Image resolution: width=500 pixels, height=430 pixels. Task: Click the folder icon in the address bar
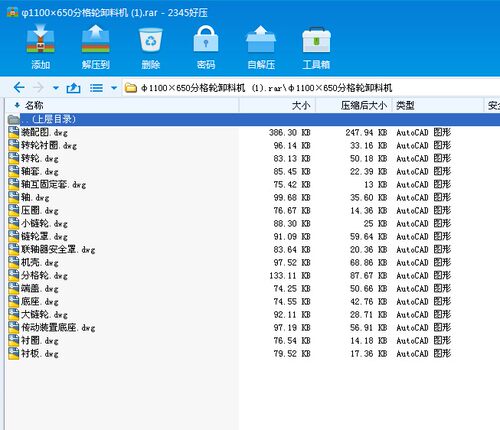(131, 88)
